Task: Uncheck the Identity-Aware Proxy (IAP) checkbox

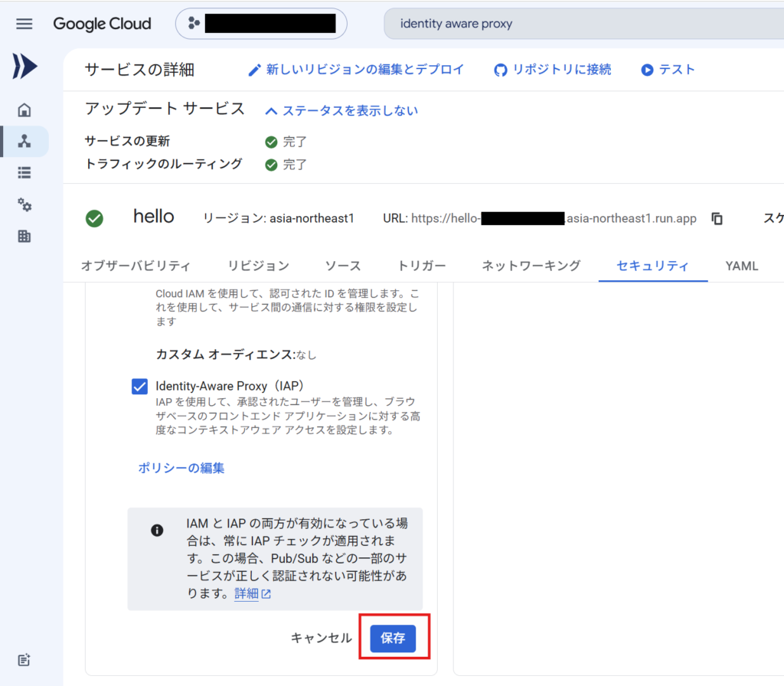Action: pyautogui.click(x=139, y=386)
